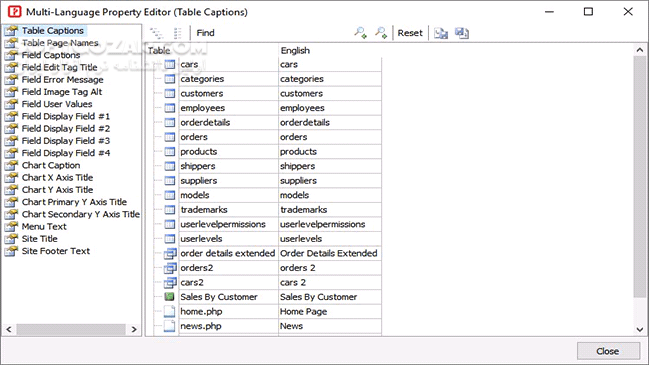Open Field Captions property list
The width and height of the screenshot is (649, 365).
tap(51, 55)
